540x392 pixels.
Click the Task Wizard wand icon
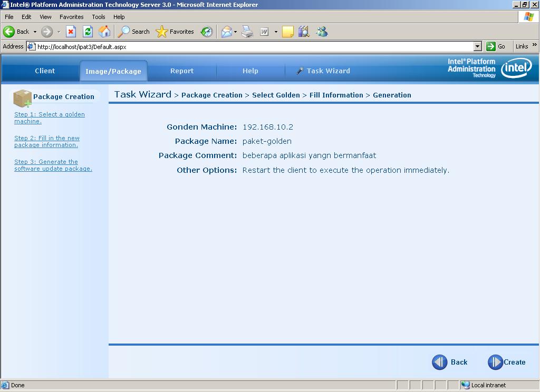tap(300, 71)
